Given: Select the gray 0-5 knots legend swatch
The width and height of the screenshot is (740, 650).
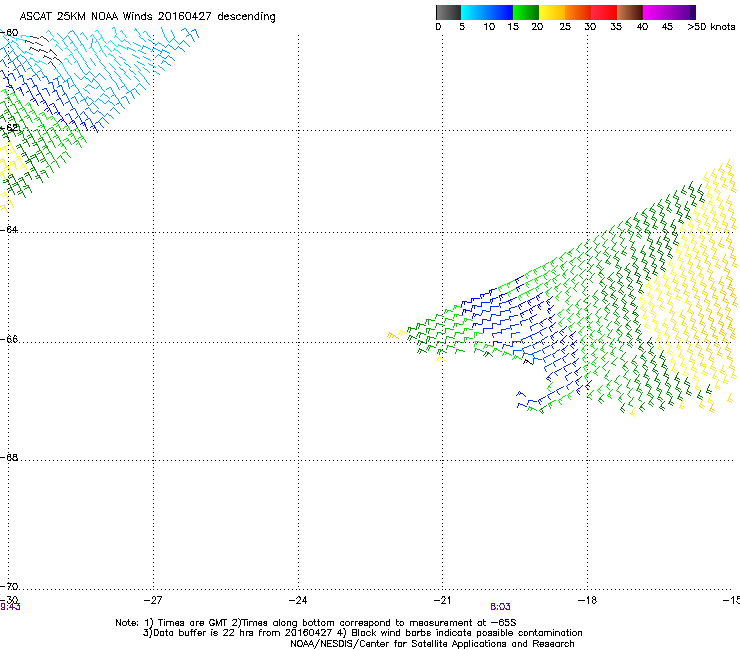Looking at the screenshot, I should click(448, 12).
